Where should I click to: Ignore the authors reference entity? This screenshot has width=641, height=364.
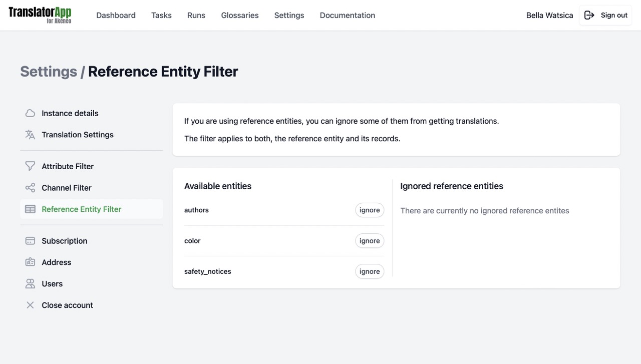[370, 210]
